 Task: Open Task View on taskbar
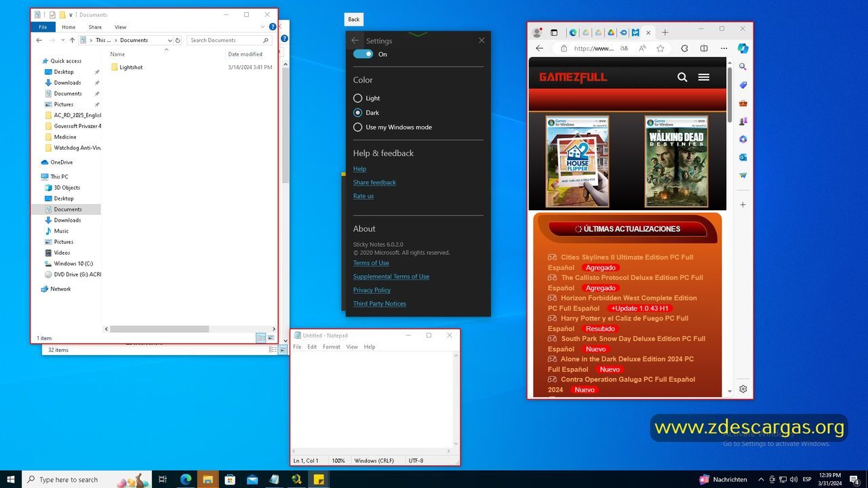coord(163,479)
